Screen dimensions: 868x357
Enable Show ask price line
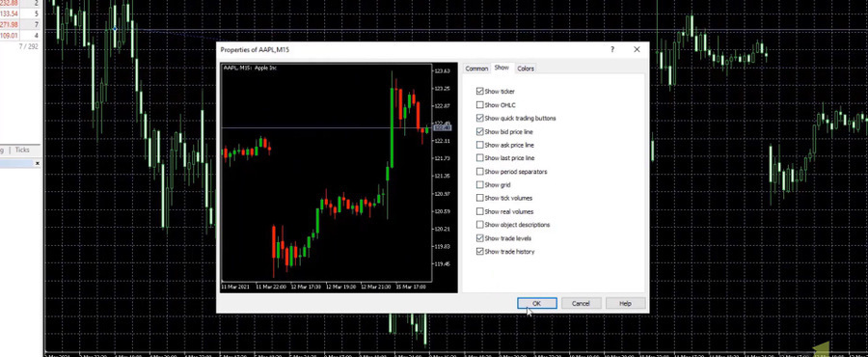pos(479,145)
